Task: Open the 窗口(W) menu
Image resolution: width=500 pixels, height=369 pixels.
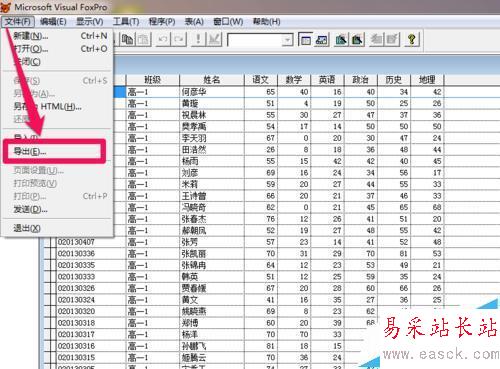Action: pos(228,22)
